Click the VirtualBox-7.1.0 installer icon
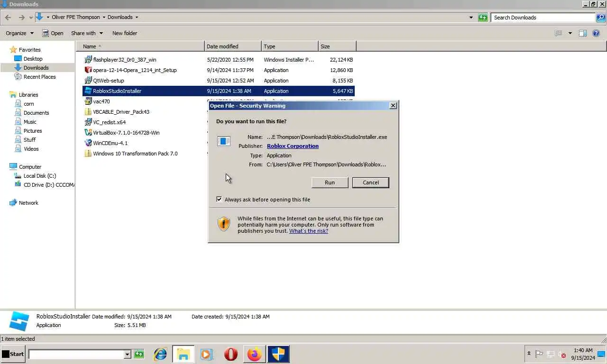The image size is (607, 364). coord(88,133)
